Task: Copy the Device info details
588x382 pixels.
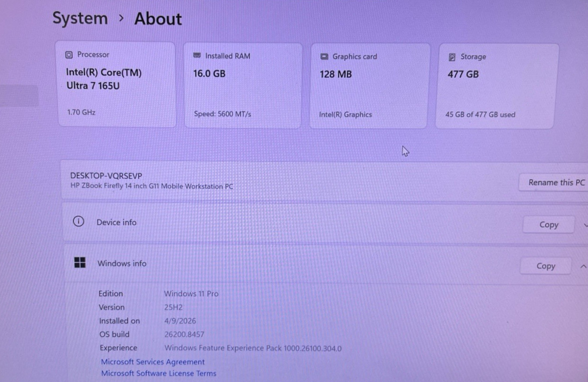Action: click(548, 224)
